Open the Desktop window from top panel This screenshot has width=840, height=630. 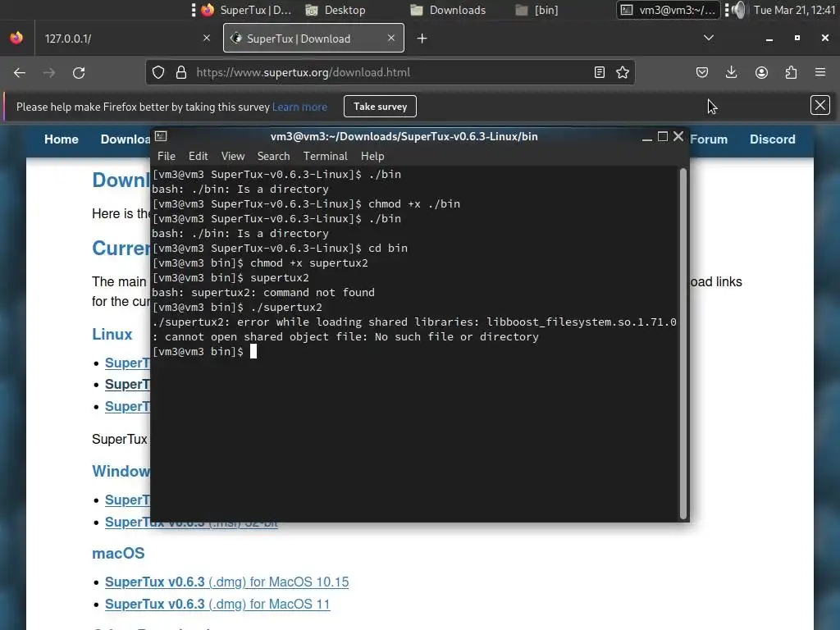pos(336,10)
